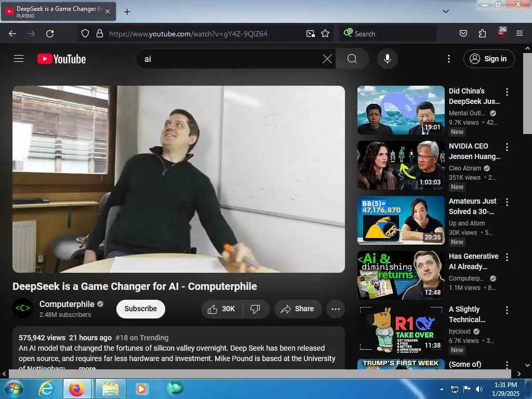Open Computerphile channel name link

click(67, 304)
